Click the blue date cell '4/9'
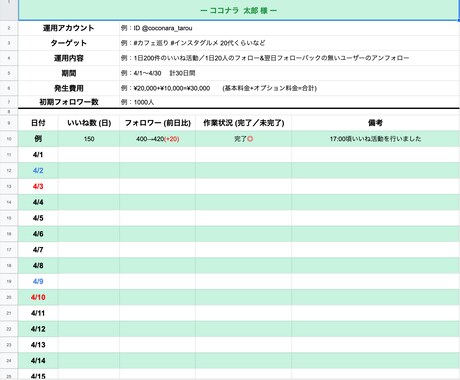460x380 pixels. [x=38, y=281]
